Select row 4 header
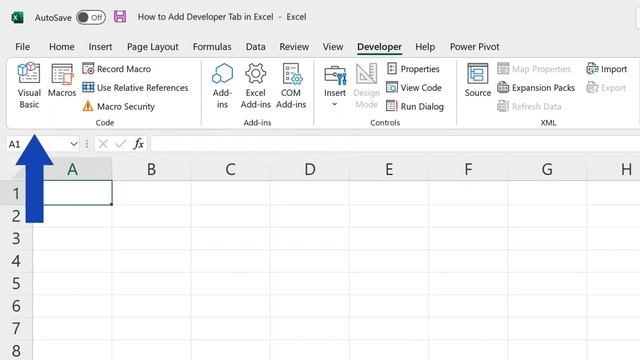This screenshot has height=360, width=640. (16, 261)
